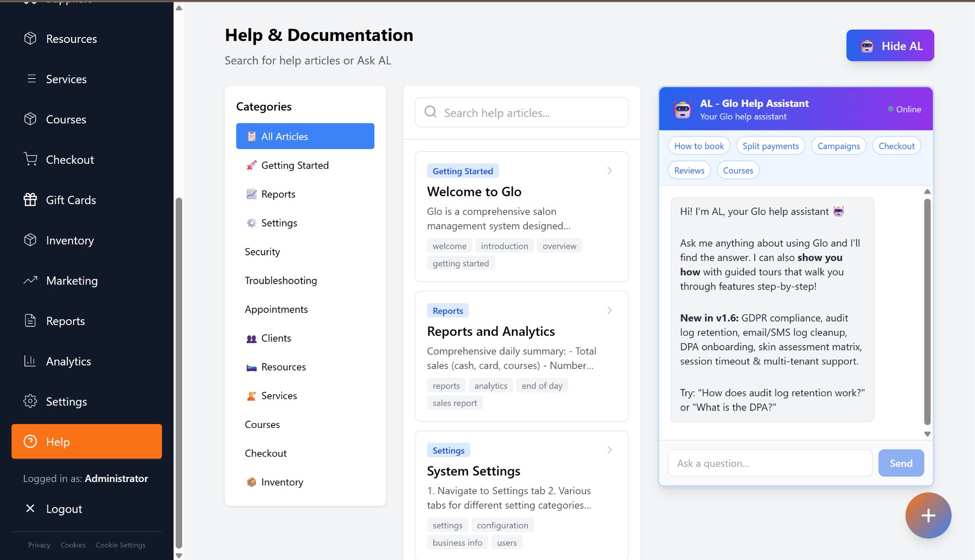
Task: Open the Cookie Settings footer link
Action: click(x=120, y=545)
